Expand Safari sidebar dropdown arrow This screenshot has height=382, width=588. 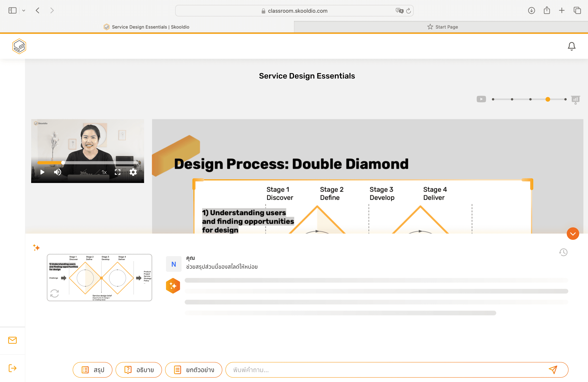click(x=24, y=11)
